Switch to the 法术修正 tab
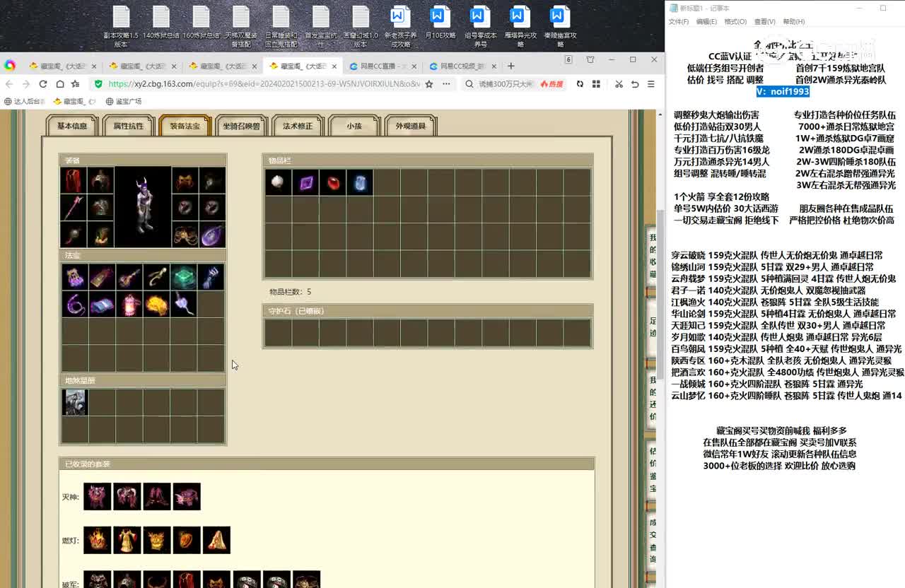Image resolution: width=905 pixels, height=588 pixels. [298, 126]
